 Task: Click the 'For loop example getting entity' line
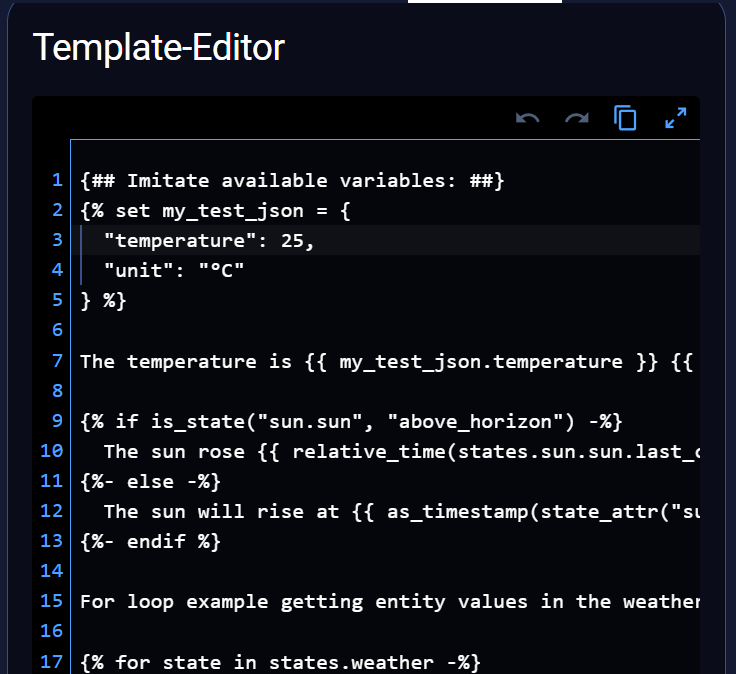coord(390,602)
